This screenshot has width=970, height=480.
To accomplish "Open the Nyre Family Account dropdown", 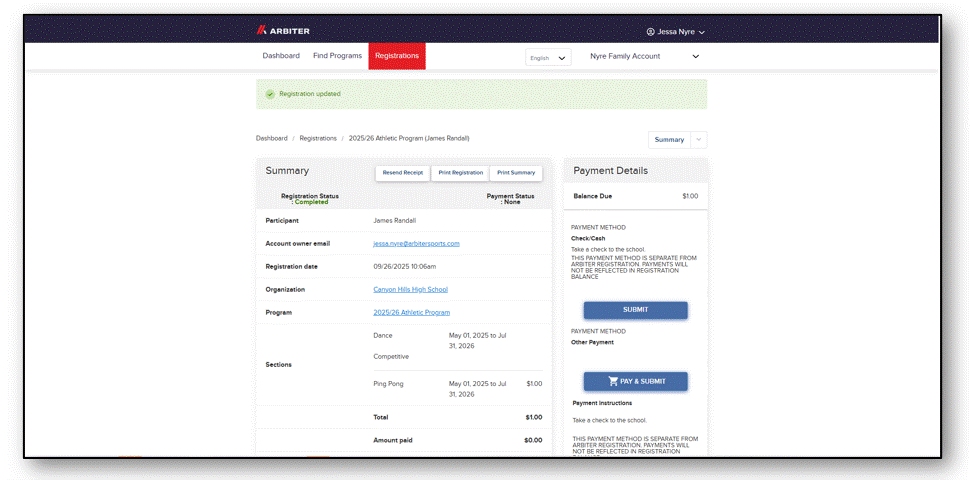I will tap(644, 56).
